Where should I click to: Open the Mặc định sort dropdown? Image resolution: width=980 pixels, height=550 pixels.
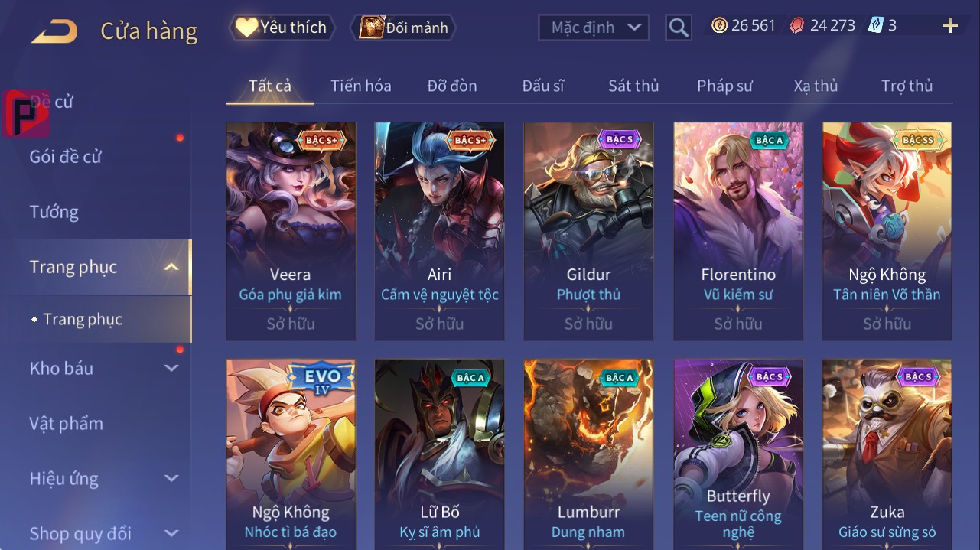pos(594,28)
